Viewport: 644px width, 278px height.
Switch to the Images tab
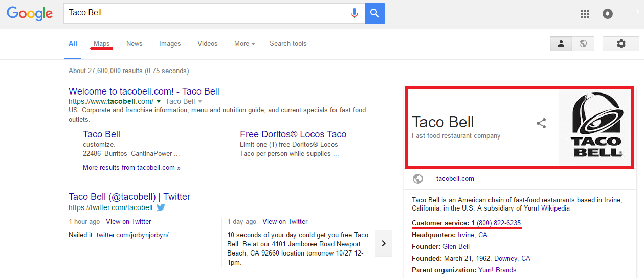click(170, 44)
